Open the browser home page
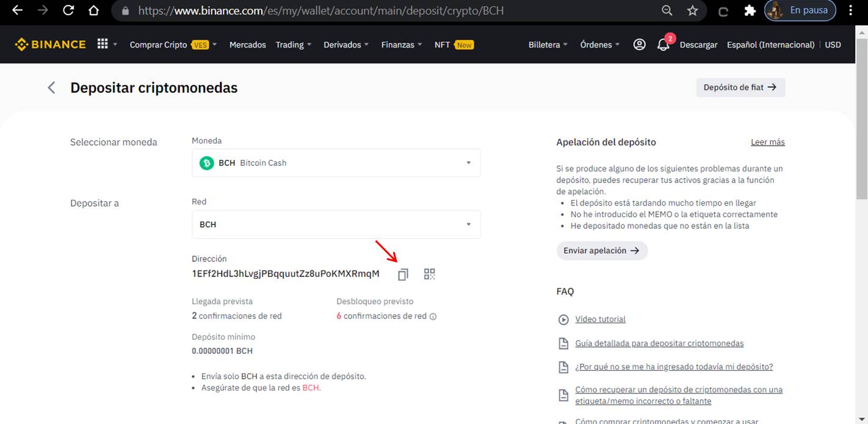The height and width of the screenshot is (424, 868). click(93, 10)
